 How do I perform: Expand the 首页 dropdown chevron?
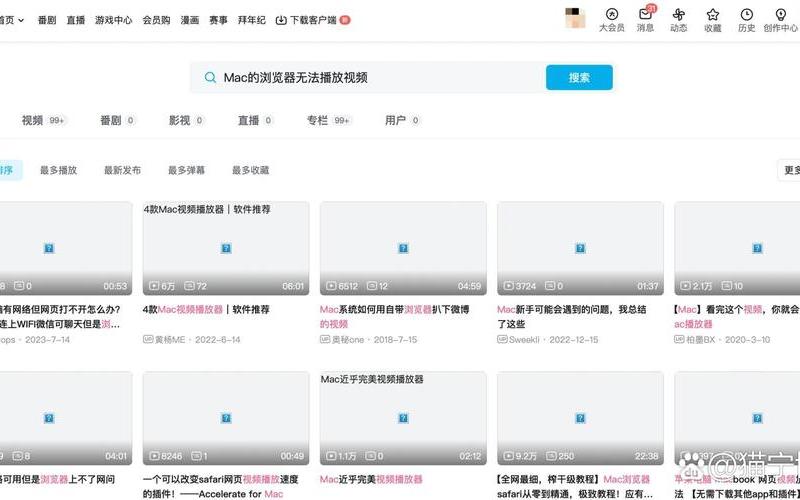[21, 20]
